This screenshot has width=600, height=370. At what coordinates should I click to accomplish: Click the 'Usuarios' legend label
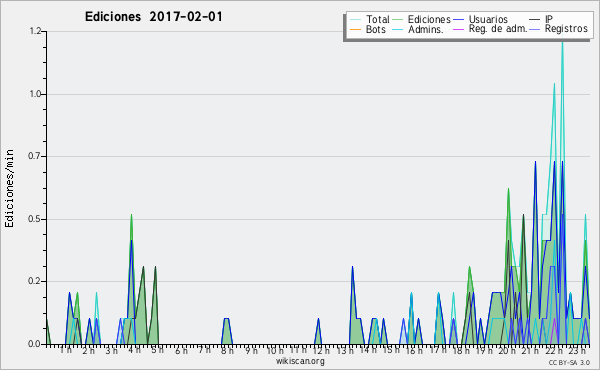[488, 19]
